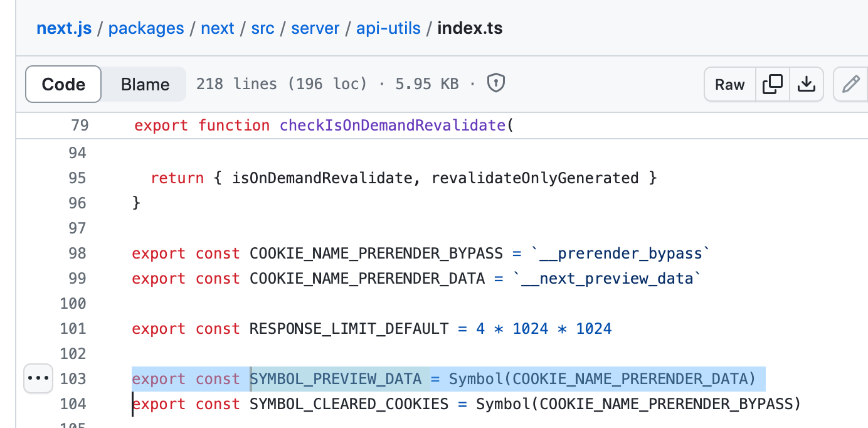The width and height of the screenshot is (868, 428).
Task: Select line number 101
Action: tap(73, 329)
